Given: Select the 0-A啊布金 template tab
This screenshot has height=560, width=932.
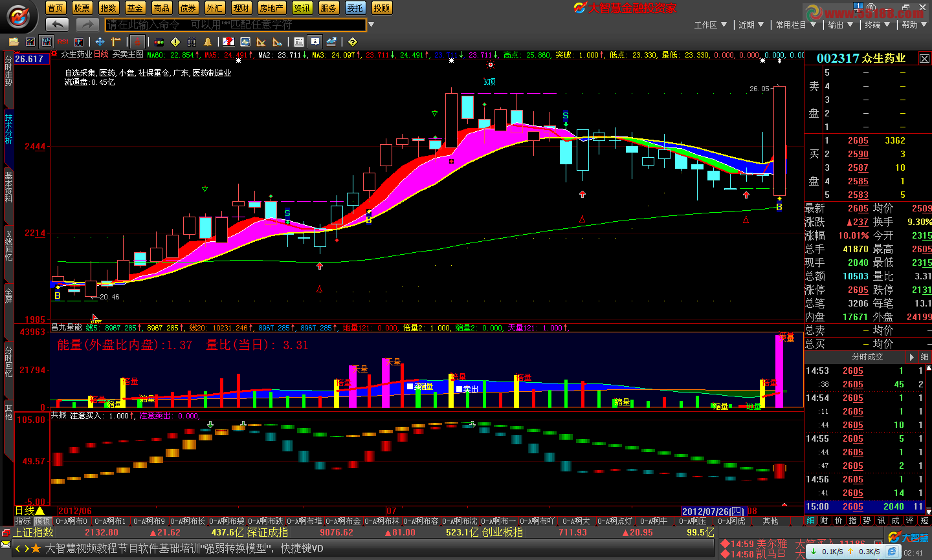Looking at the screenshot, I should 343,521.
